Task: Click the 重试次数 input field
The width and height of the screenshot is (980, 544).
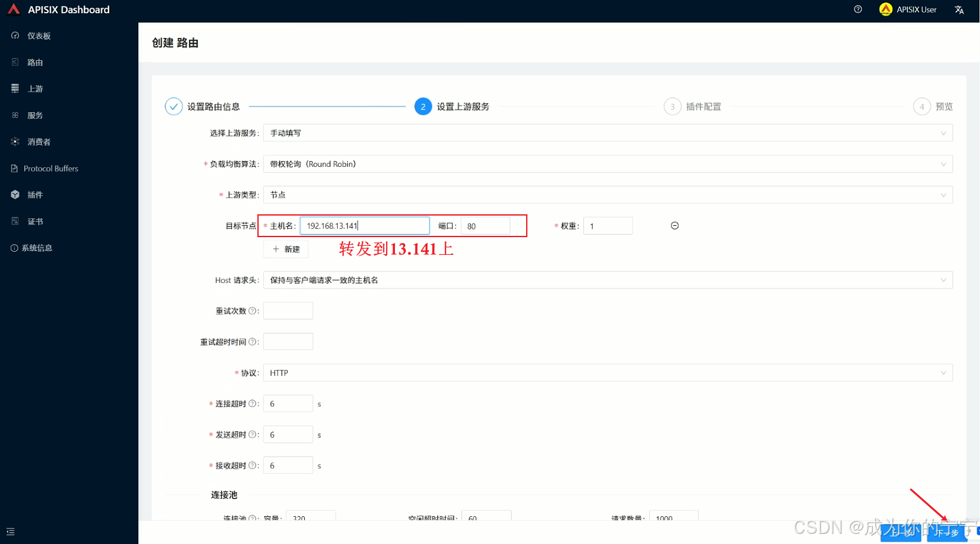Action: 288,311
